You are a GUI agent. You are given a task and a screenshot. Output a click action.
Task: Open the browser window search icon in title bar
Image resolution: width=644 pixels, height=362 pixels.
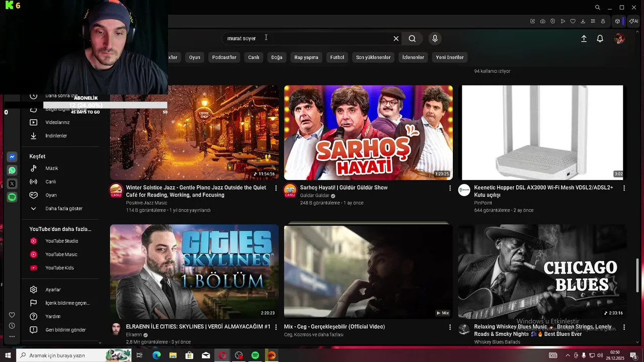597,8
